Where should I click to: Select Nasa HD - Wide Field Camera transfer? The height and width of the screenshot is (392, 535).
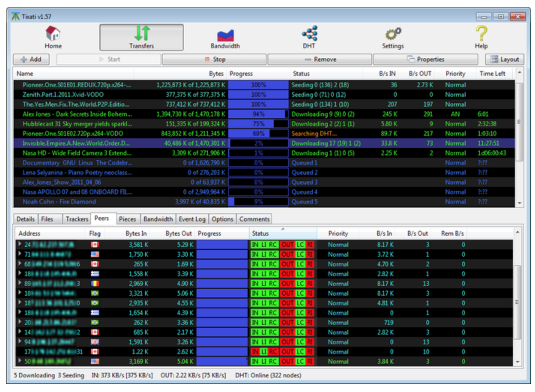(264, 153)
